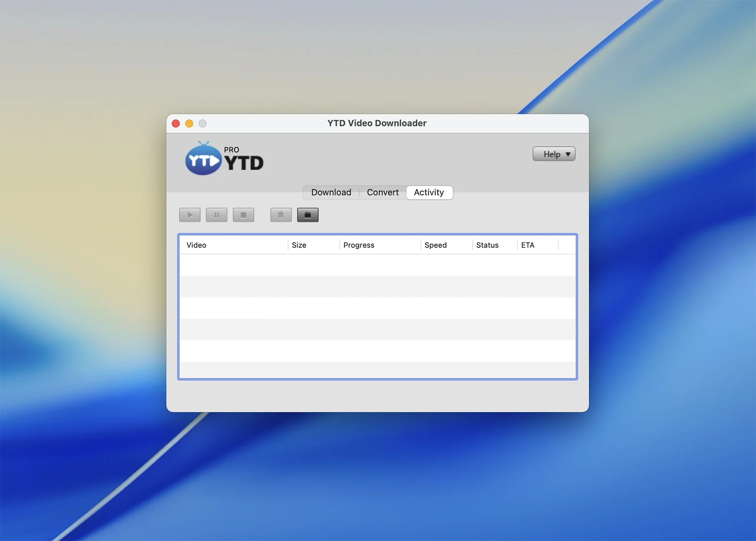756x541 pixels.
Task: Click the Size column header
Action: pos(299,245)
